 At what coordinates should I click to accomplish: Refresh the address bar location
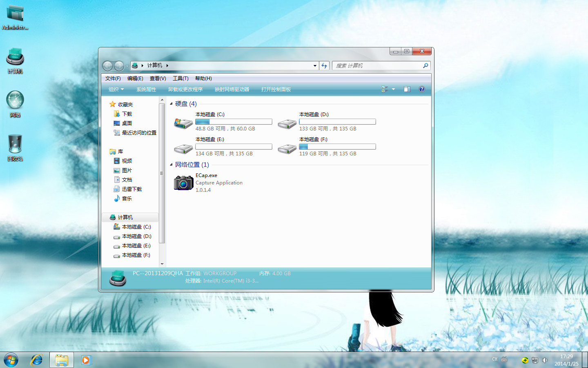(x=324, y=65)
